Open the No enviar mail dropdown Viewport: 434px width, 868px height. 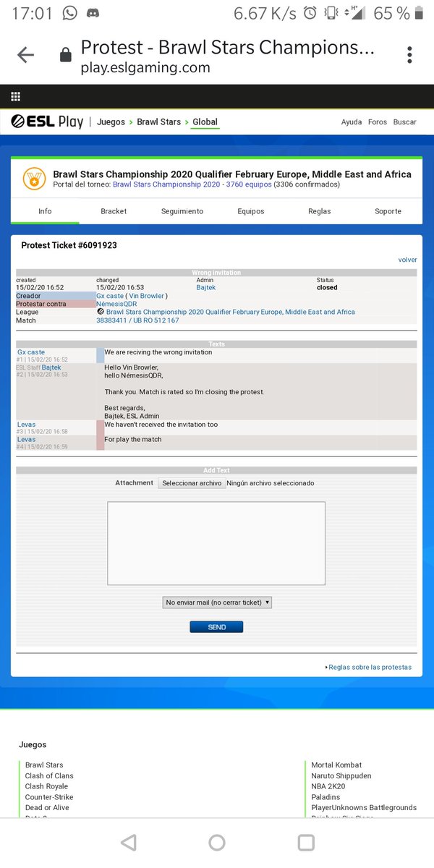point(217,603)
